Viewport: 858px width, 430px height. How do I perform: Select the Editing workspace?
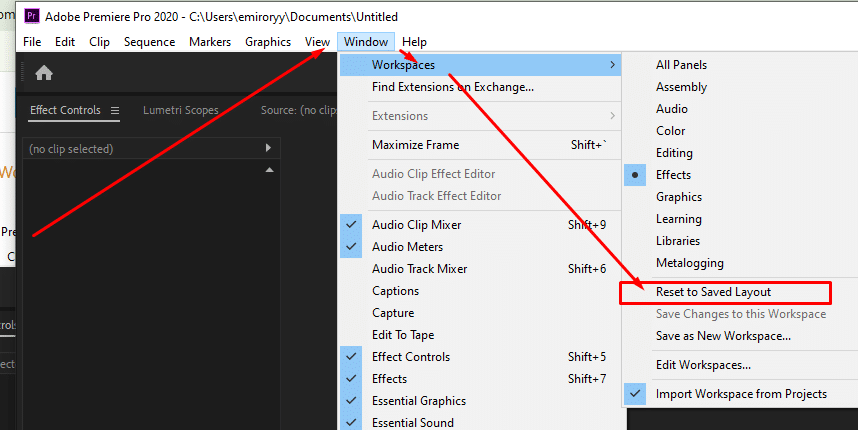(x=674, y=153)
